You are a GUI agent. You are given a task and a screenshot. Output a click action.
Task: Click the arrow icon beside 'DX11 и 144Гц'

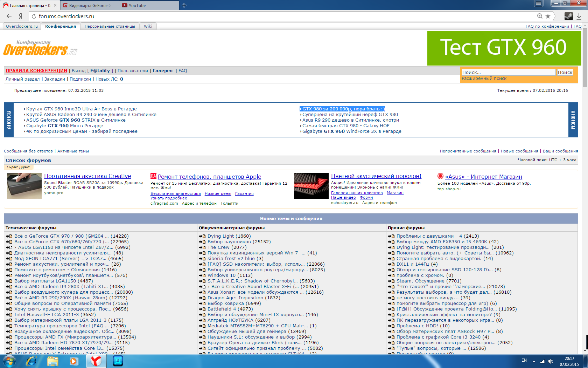(x=391, y=264)
